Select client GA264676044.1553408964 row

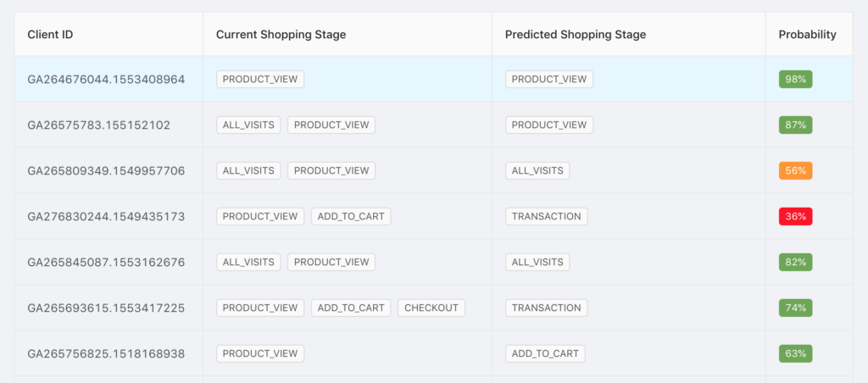point(433,79)
